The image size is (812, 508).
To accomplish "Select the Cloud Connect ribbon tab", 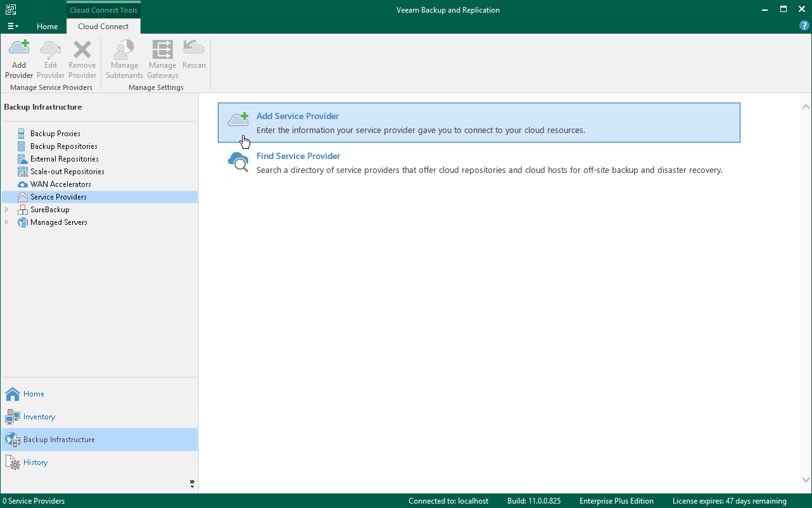I will [x=103, y=27].
